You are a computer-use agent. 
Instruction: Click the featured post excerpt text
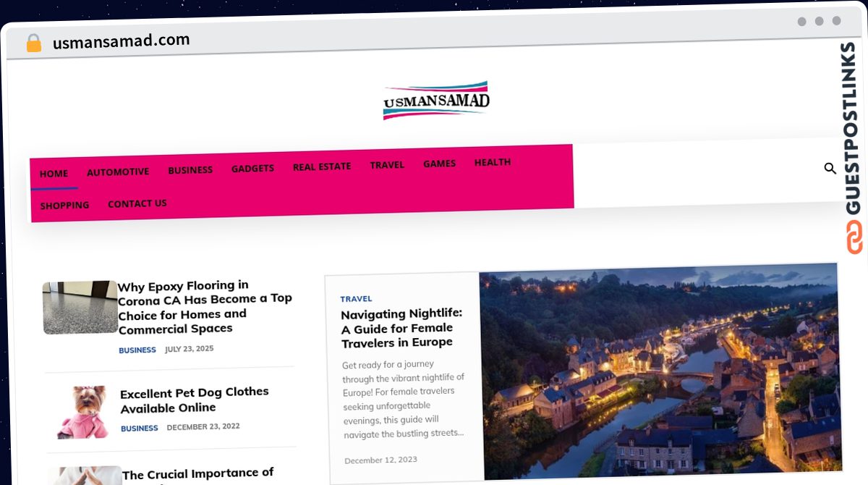click(404, 400)
